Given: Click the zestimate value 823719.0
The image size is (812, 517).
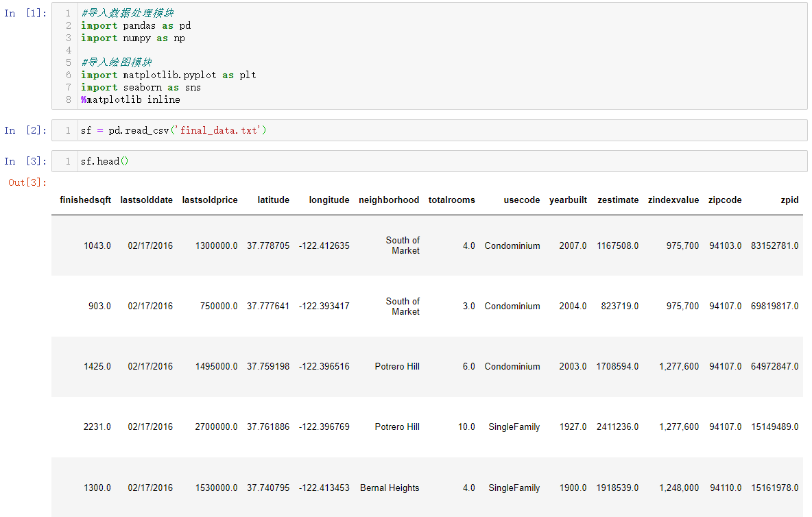Looking at the screenshot, I should (620, 306).
